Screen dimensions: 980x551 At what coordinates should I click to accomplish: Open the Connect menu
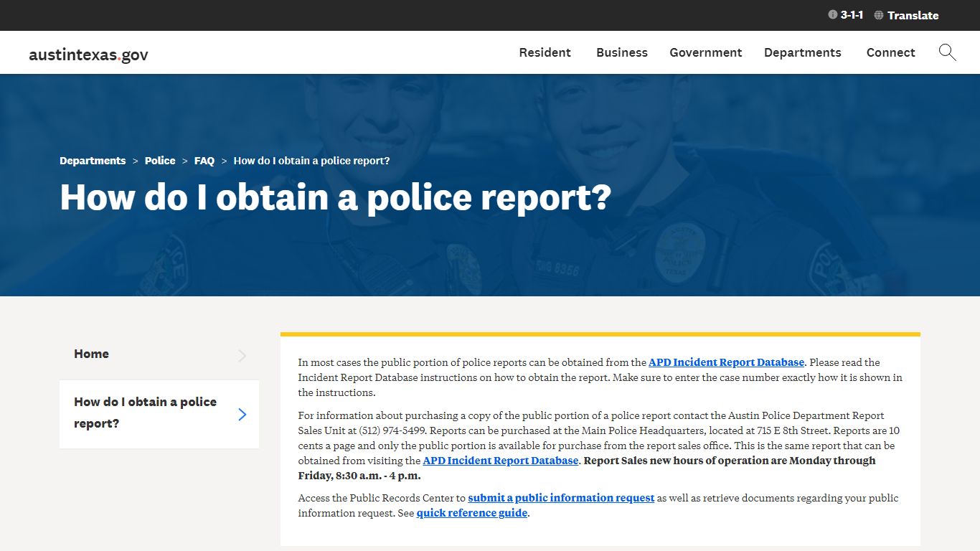(x=891, y=52)
